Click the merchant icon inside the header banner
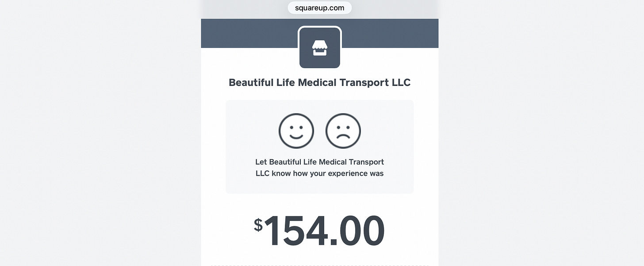Screen dimensions: 644x266 [x=319, y=47]
